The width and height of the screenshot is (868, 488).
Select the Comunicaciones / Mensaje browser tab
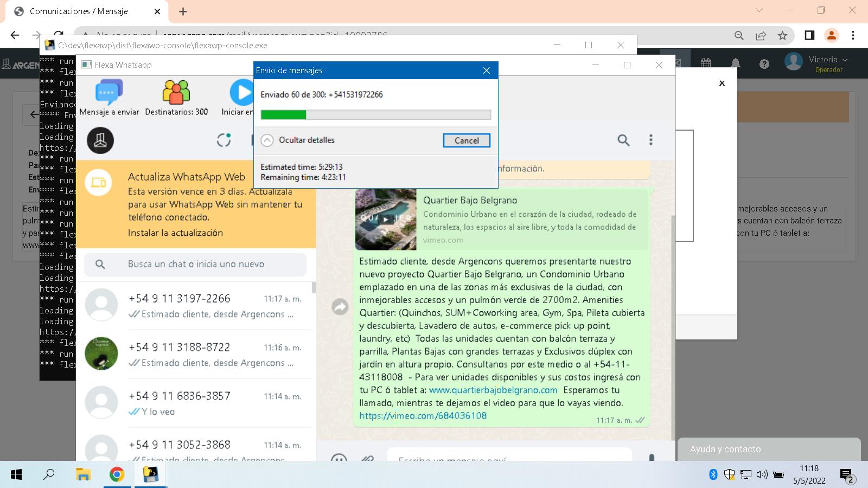pyautogui.click(x=87, y=11)
